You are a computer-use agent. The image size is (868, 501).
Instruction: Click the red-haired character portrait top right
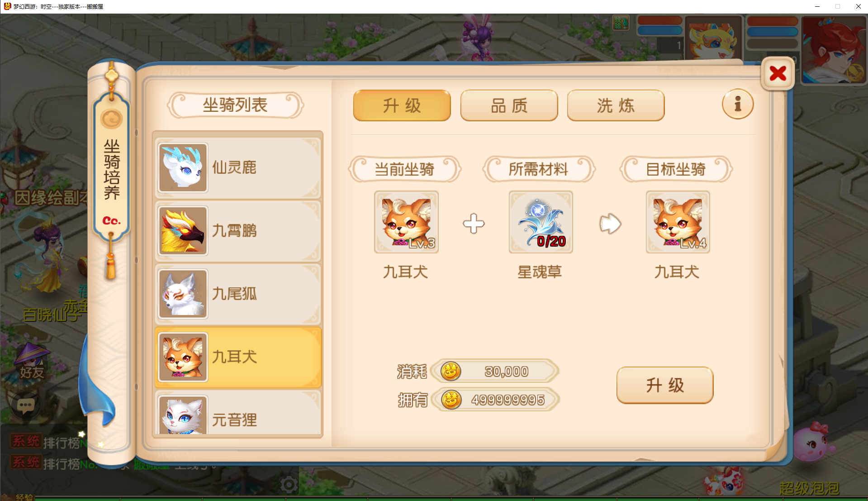coord(833,50)
